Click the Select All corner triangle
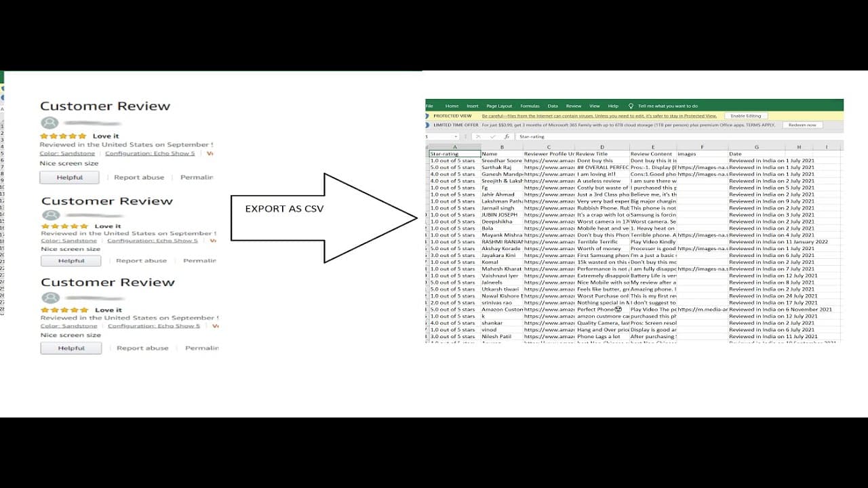 coord(427,146)
